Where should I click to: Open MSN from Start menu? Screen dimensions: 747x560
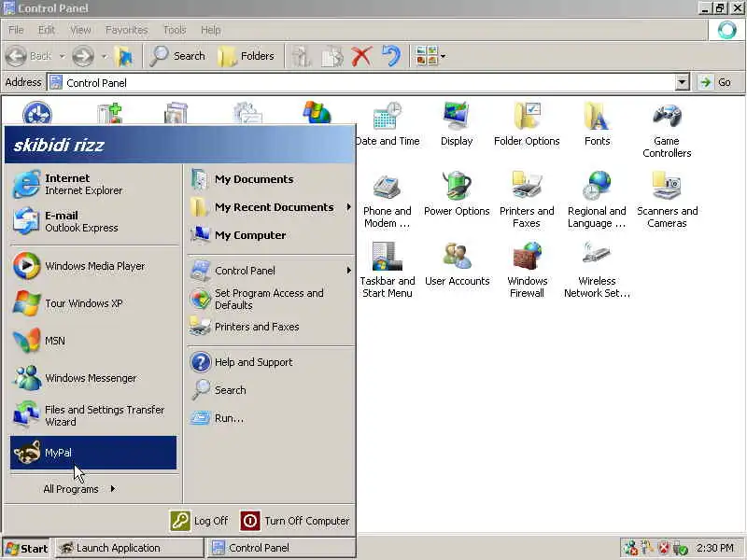click(93, 341)
